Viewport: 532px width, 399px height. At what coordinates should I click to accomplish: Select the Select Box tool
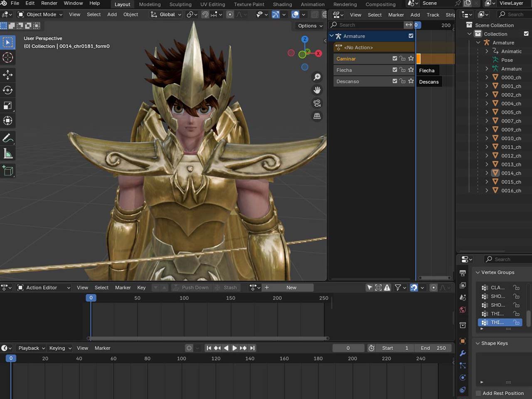8,42
